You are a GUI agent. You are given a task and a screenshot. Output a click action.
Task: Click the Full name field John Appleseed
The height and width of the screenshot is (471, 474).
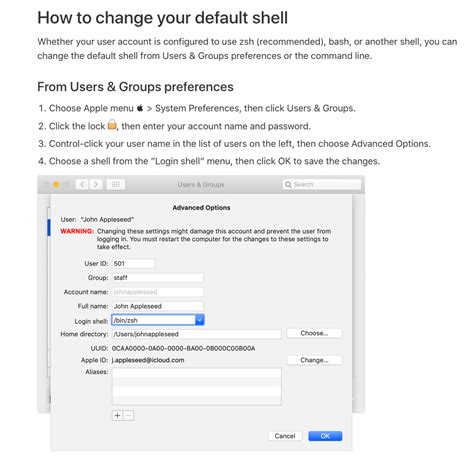coord(158,306)
